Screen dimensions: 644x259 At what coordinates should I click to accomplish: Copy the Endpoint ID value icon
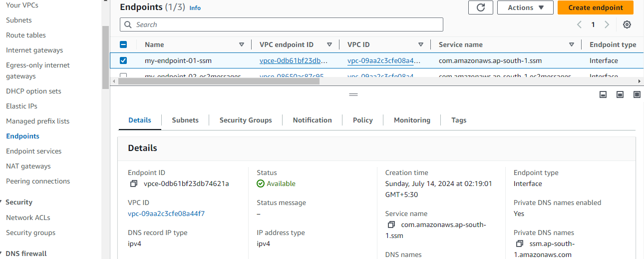[133, 184]
